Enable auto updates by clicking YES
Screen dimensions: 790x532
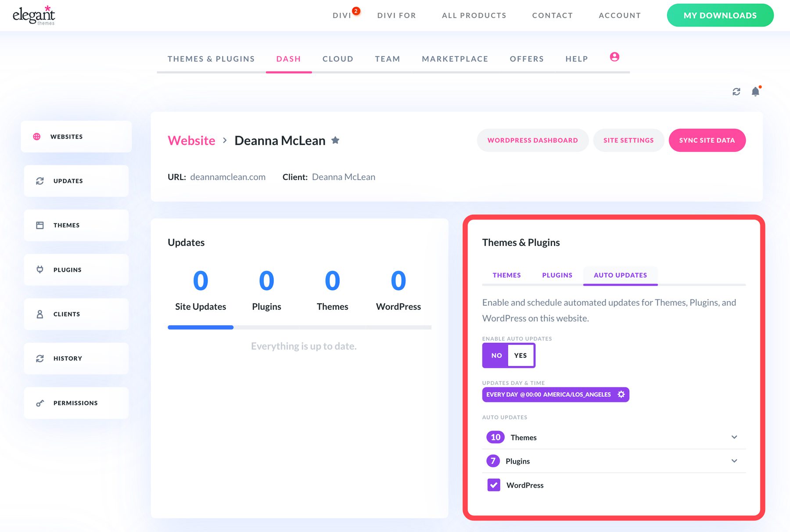tap(521, 356)
